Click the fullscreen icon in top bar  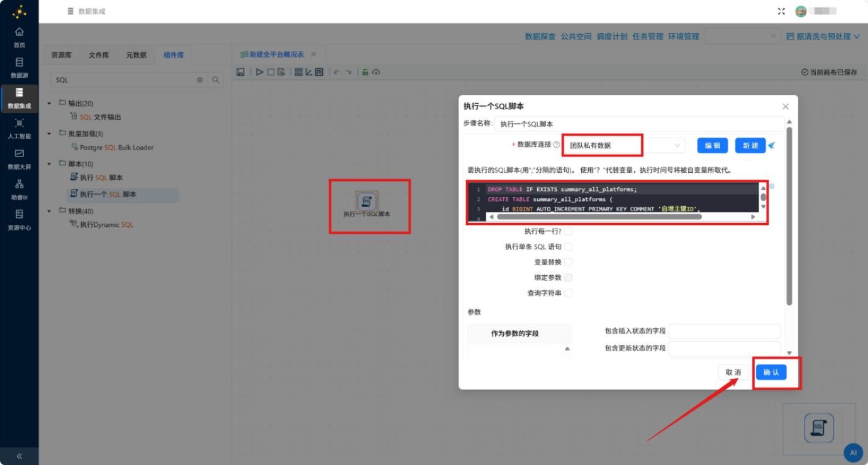(x=782, y=11)
